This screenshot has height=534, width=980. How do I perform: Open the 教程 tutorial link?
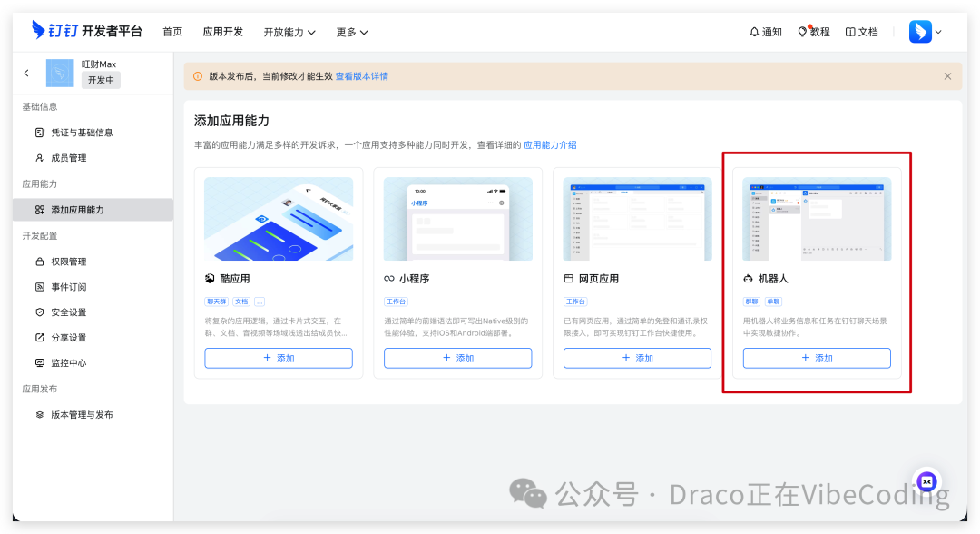point(814,32)
